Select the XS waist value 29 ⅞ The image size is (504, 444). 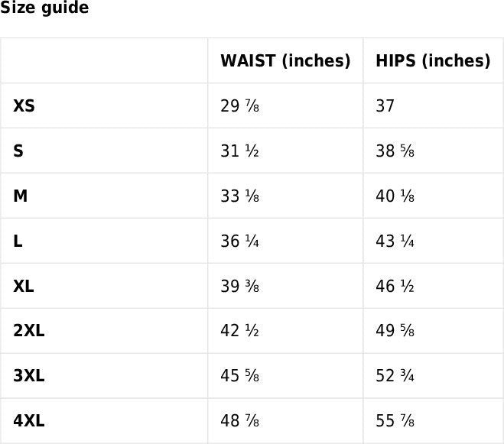pos(240,105)
